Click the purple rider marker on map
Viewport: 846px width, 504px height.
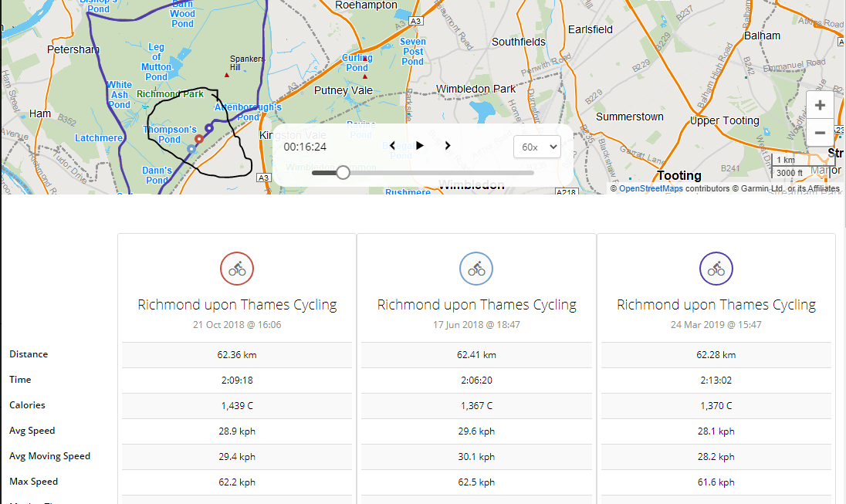209,128
